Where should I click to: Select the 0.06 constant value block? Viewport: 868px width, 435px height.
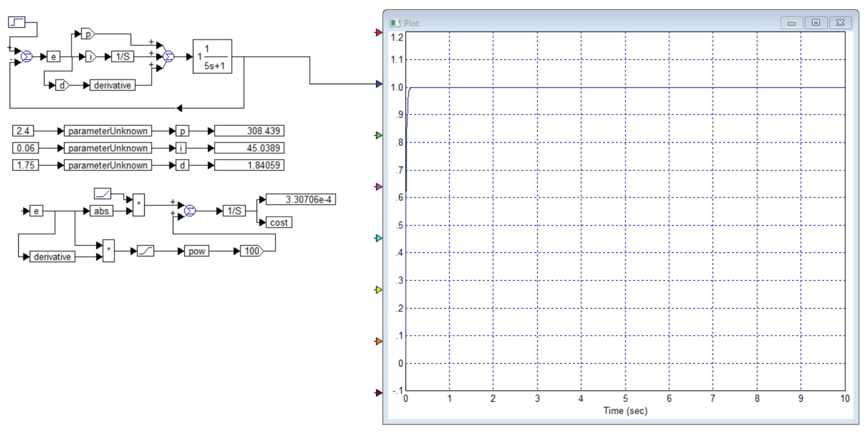click(26, 148)
